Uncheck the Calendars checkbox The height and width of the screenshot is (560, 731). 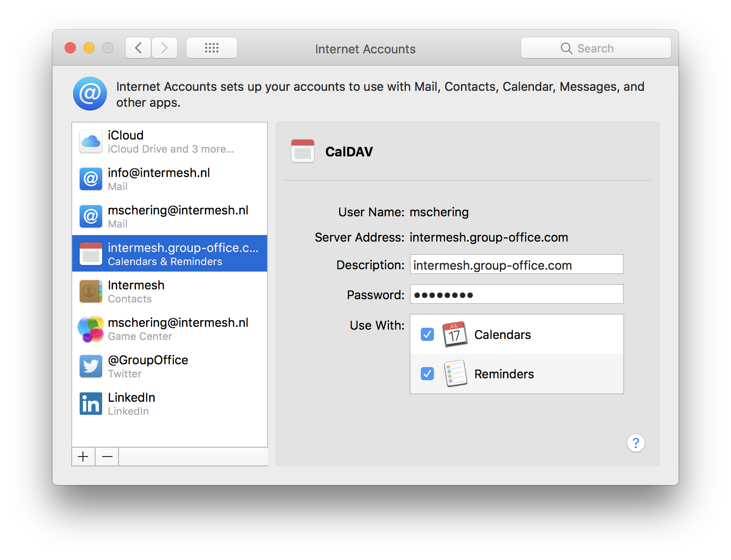427,334
